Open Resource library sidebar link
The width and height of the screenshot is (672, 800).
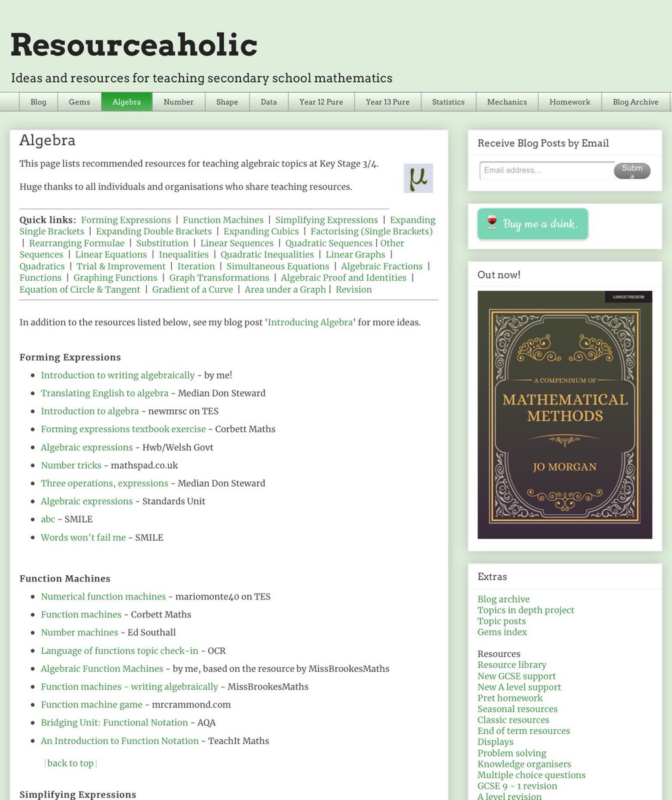(512, 665)
